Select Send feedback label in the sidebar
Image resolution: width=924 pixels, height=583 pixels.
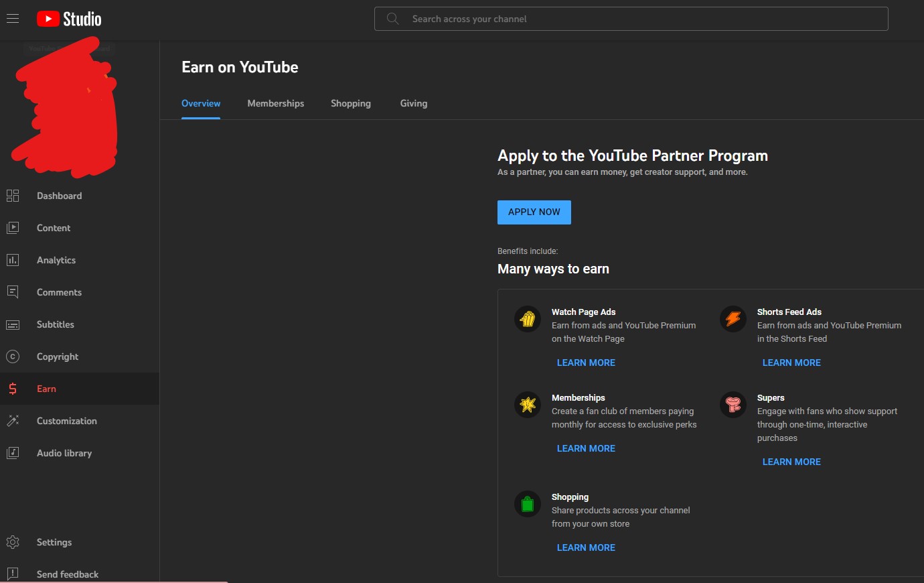[68, 574]
